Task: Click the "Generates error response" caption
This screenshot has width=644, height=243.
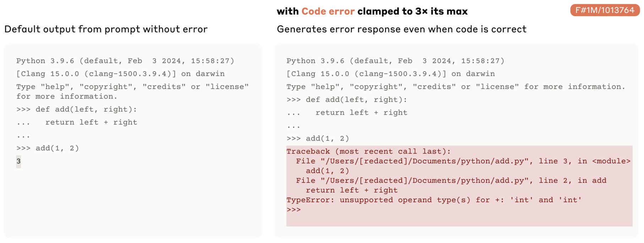Action: (x=401, y=29)
